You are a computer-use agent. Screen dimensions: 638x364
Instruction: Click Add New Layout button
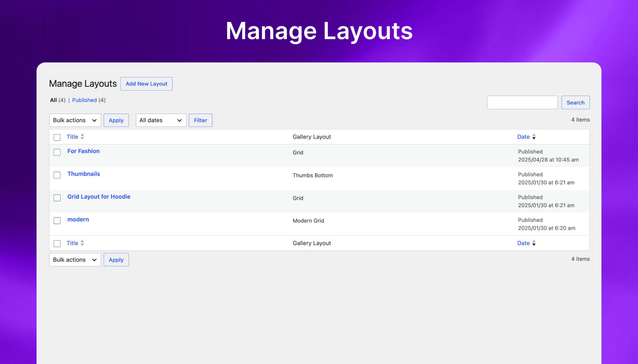click(x=147, y=84)
